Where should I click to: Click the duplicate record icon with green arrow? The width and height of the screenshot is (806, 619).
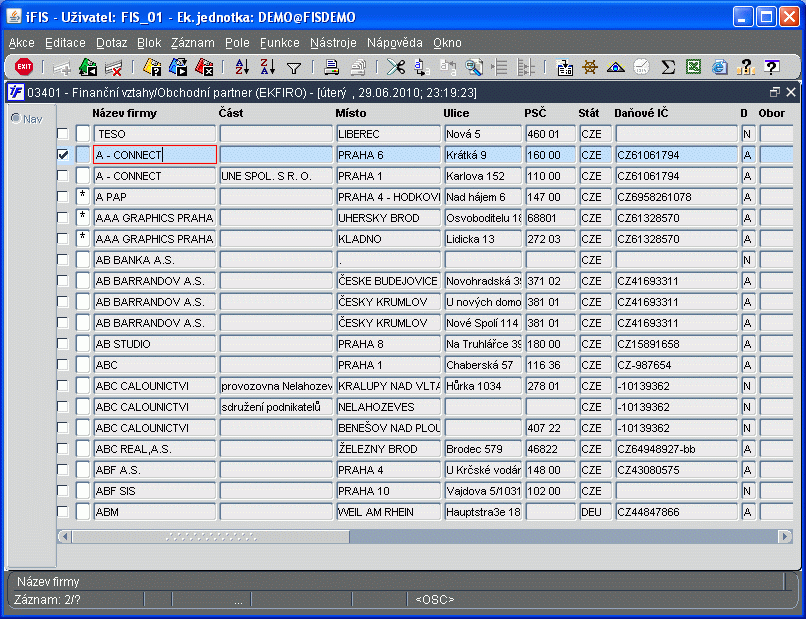pyautogui.click(x=88, y=67)
